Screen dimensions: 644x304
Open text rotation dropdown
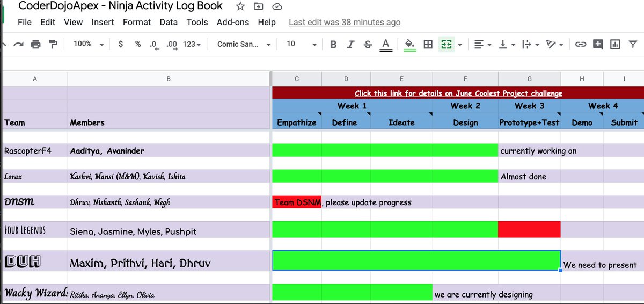[554, 44]
